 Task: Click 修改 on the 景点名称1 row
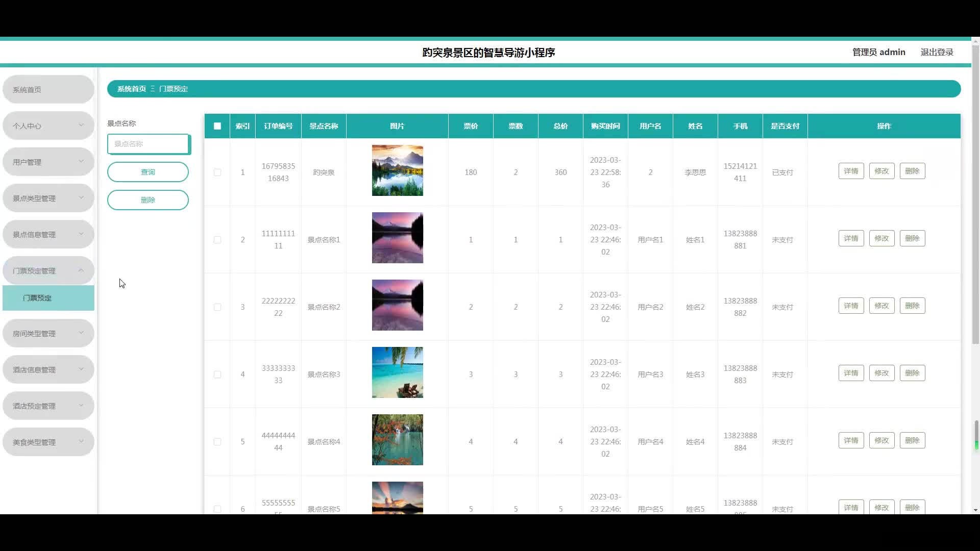point(881,238)
